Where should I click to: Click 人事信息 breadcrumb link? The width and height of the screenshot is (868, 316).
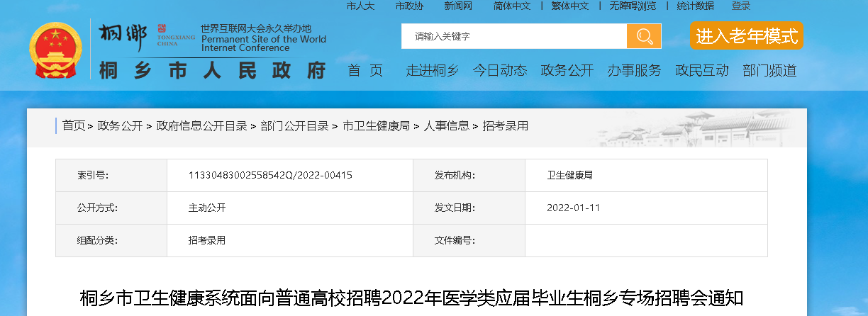click(446, 126)
